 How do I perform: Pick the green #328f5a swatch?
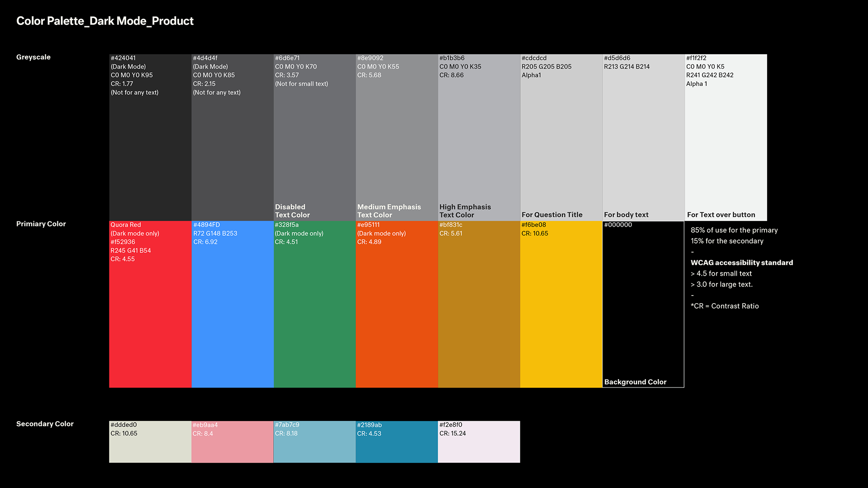coord(315,316)
